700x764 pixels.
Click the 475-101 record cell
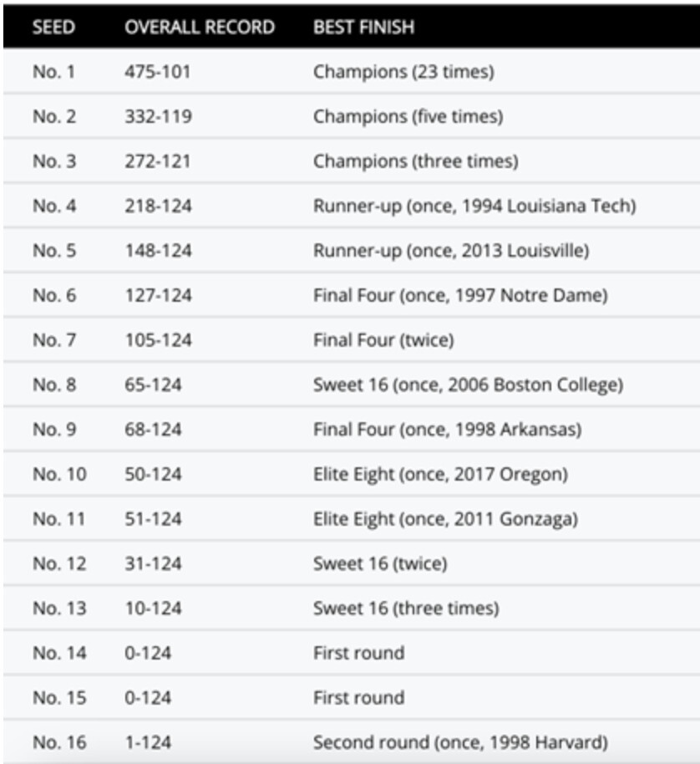coord(158,72)
